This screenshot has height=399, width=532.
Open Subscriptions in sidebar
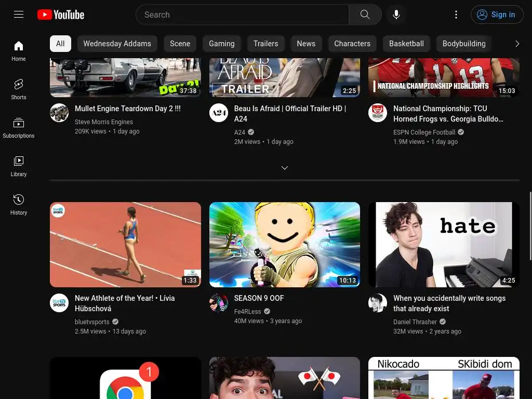[19, 128]
